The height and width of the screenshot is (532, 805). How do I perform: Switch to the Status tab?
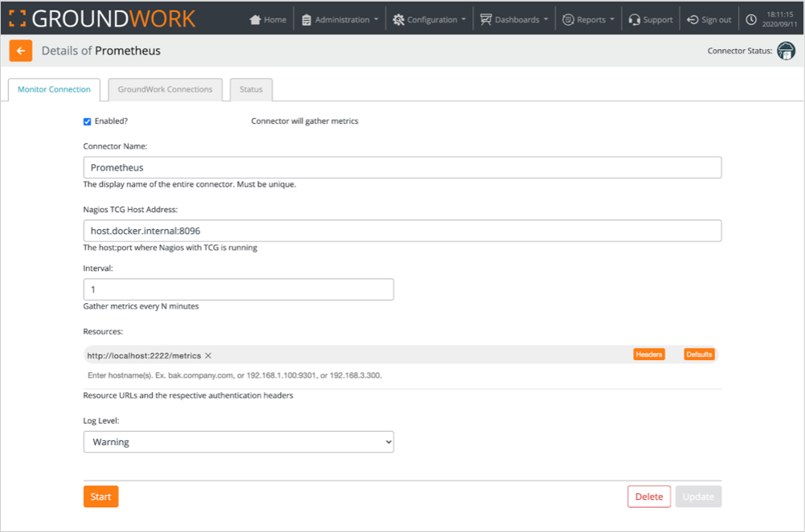pyautogui.click(x=251, y=89)
